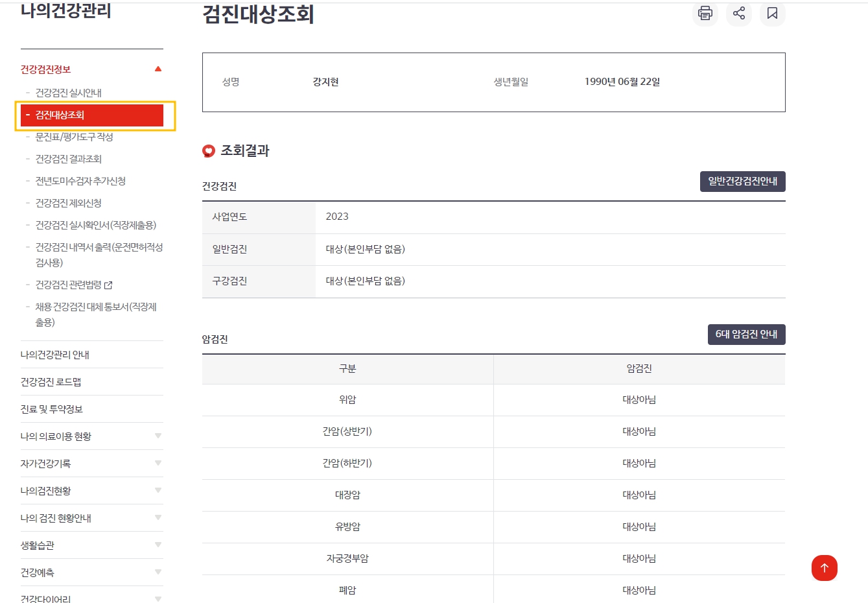Select 건강검진 실시안내 in the sidebar
868x603 pixels.
click(x=73, y=93)
